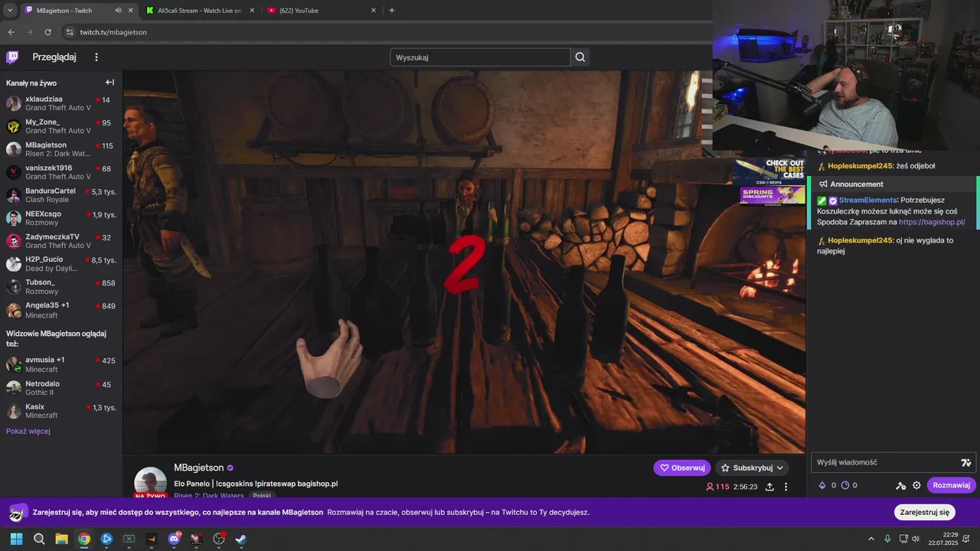980x551 pixels.
Task: Open the 7TV emote picker icon
Action: (x=966, y=462)
